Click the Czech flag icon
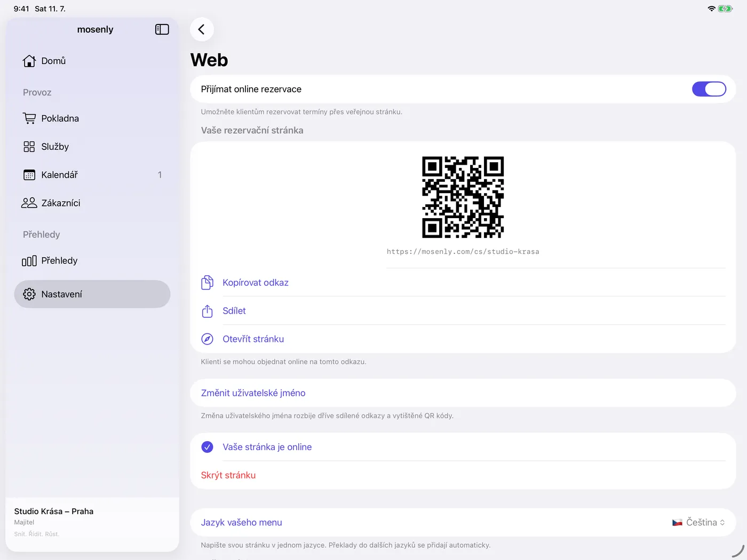Screen dimensions: 747x560 677,523
